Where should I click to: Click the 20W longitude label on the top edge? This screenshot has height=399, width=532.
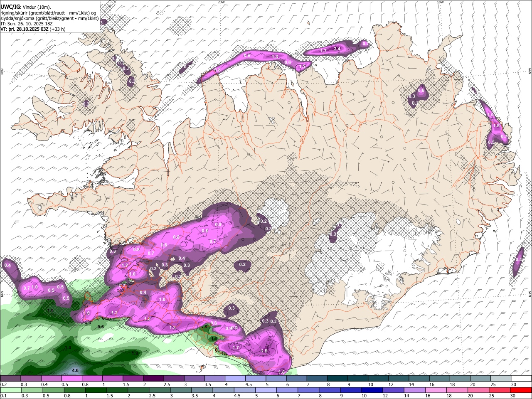tap(222, 2)
